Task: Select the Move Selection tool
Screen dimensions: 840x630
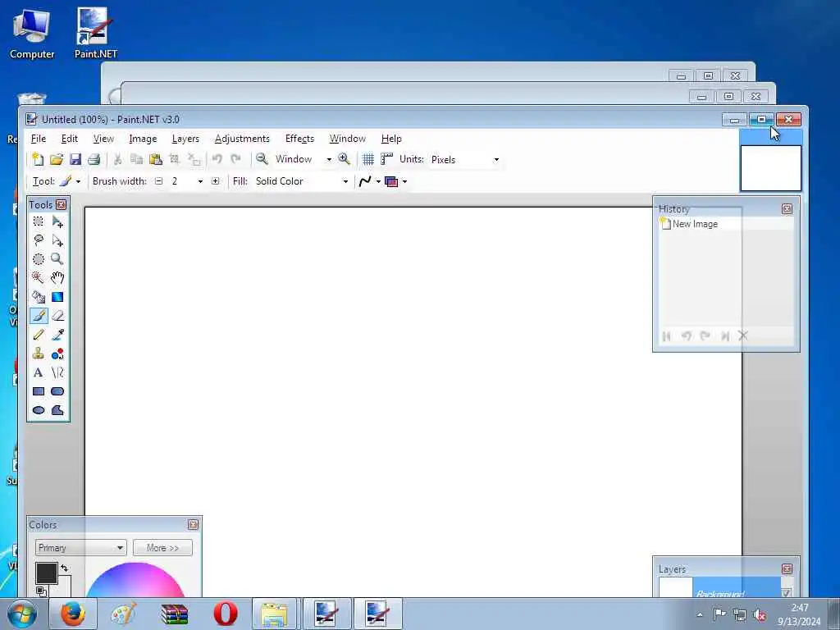Action: coord(57,240)
